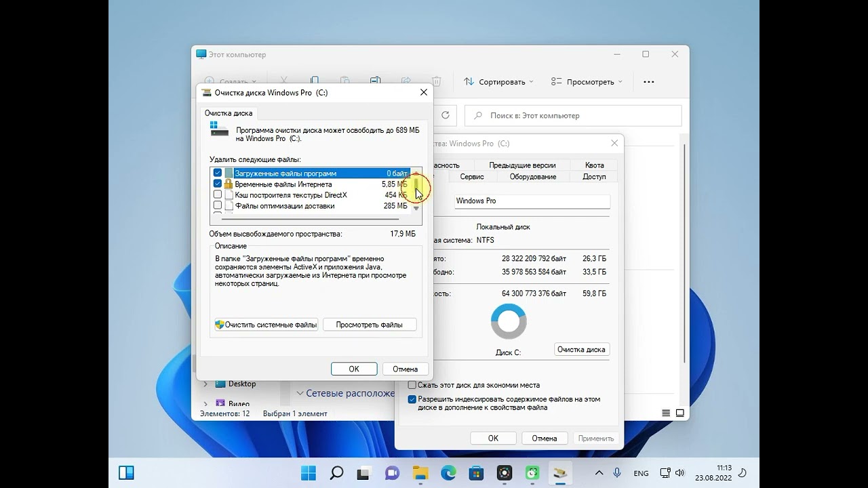Expand the Desktop tree item
Screen dimensions: 868x488
point(206,384)
